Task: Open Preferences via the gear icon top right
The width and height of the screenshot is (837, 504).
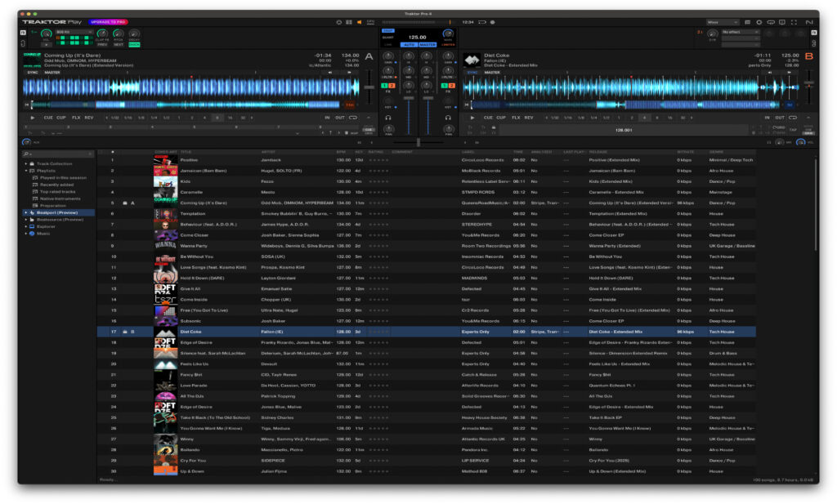Action: pos(759,22)
